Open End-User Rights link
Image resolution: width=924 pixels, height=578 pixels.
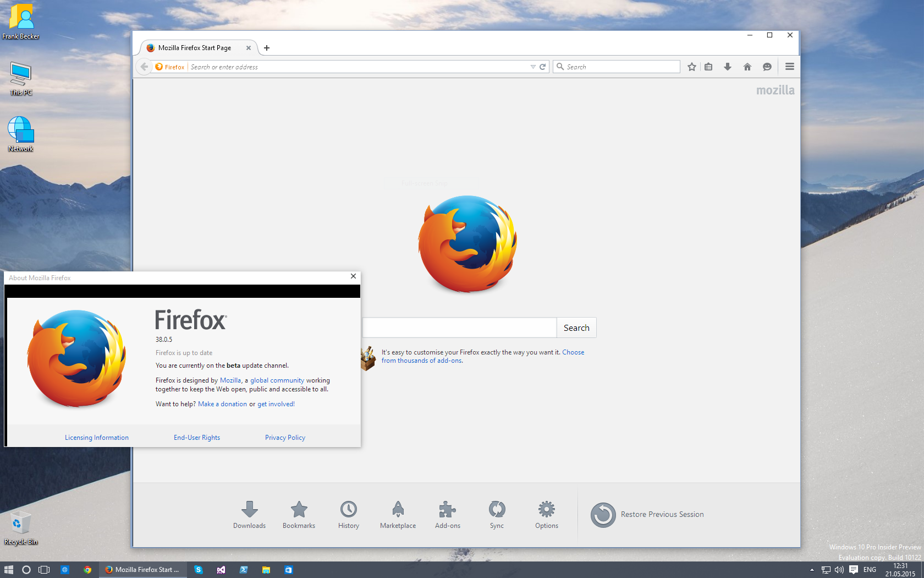point(197,438)
